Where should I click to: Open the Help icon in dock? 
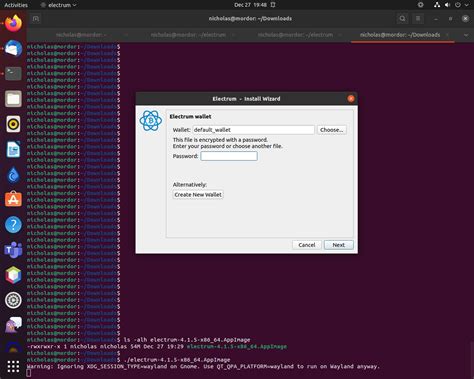pyautogui.click(x=13, y=225)
